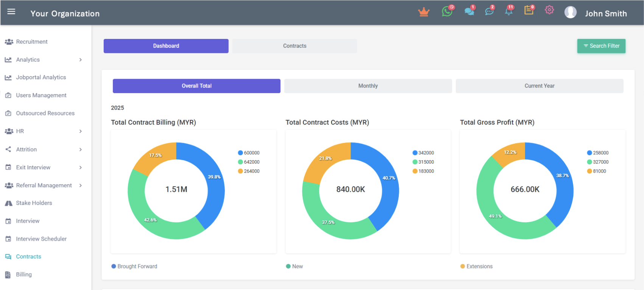644x290 pixels.
Task: Click the 42.6% green billing donut segment
Action: (x=151, y=223)
